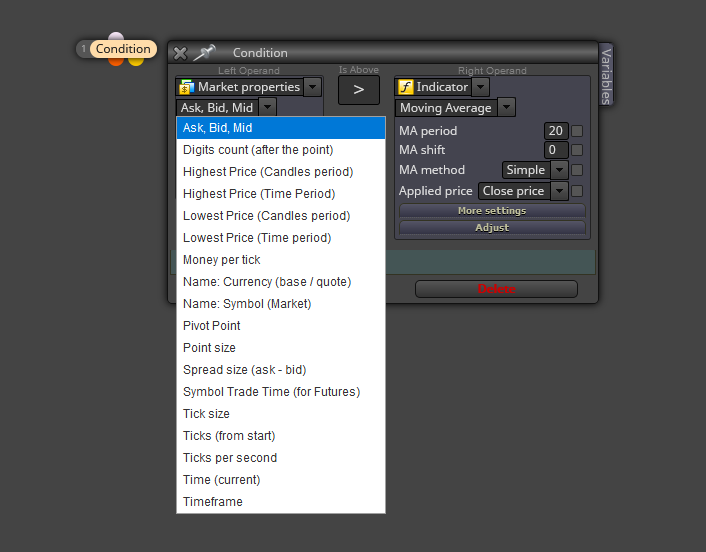
Task: Pick Pivot Point from list
Action: pos(281,326)
